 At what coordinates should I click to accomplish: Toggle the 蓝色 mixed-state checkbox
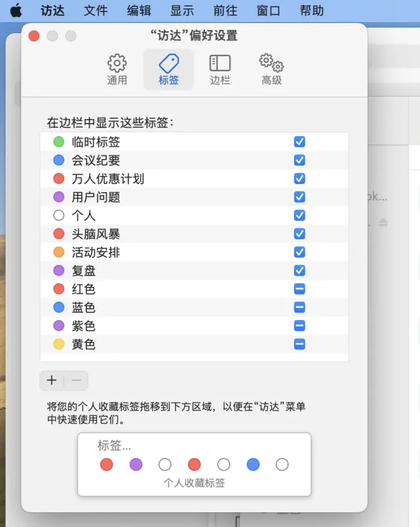[x=299, y=307]
